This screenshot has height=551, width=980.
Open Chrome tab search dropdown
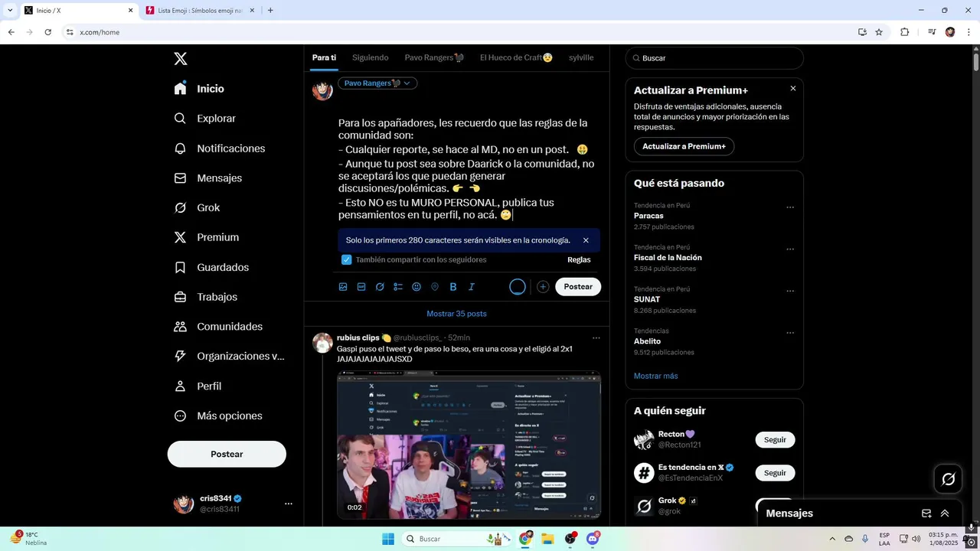pos(10,10)
